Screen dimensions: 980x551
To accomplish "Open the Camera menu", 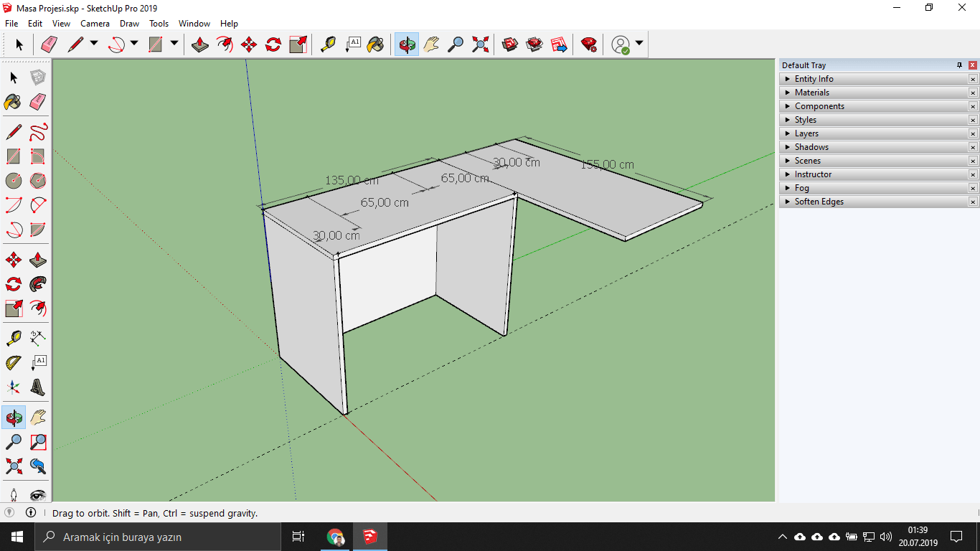I will point(95,24).
